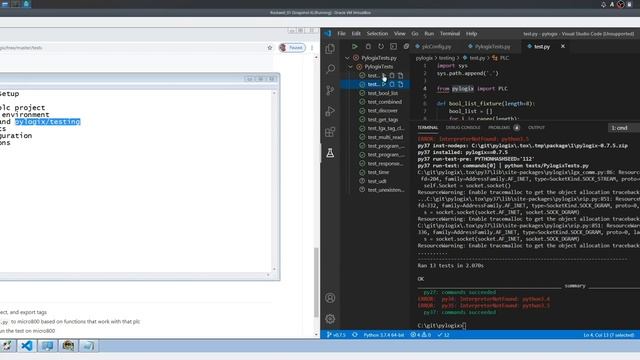This screenshot has width=640, height=360.
Task: Click the fourth taskbar application icon
Action: coord(68,346)
